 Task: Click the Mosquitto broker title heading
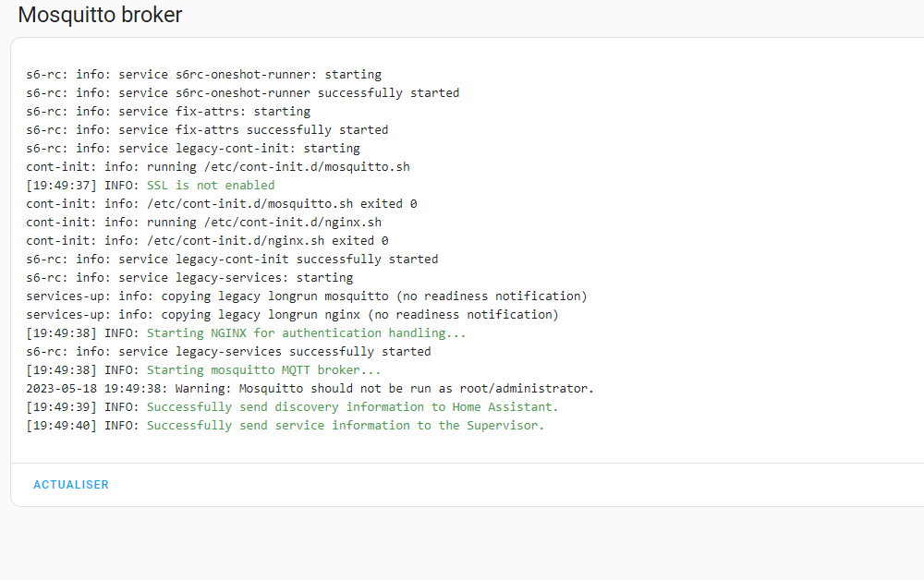coord(100,15)
